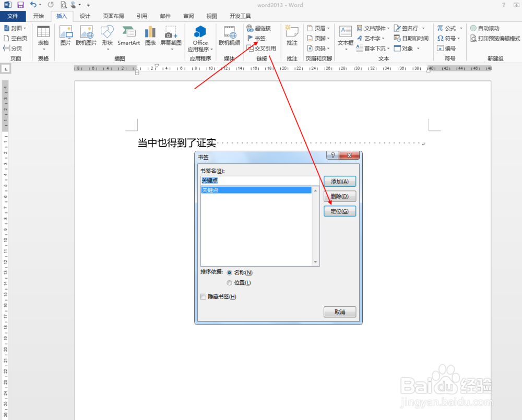Click the Bookmark name input field
This screenshot has height=420, width=522.
(260, 181)
